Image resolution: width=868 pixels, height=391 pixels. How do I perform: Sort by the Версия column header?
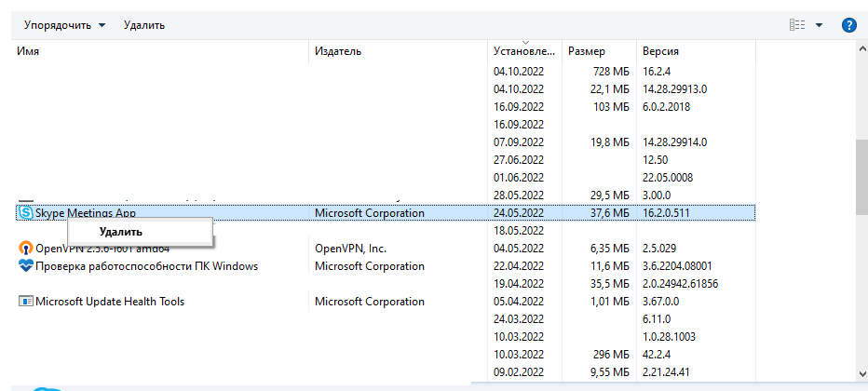pyautogui.click(x=660, y=51)
